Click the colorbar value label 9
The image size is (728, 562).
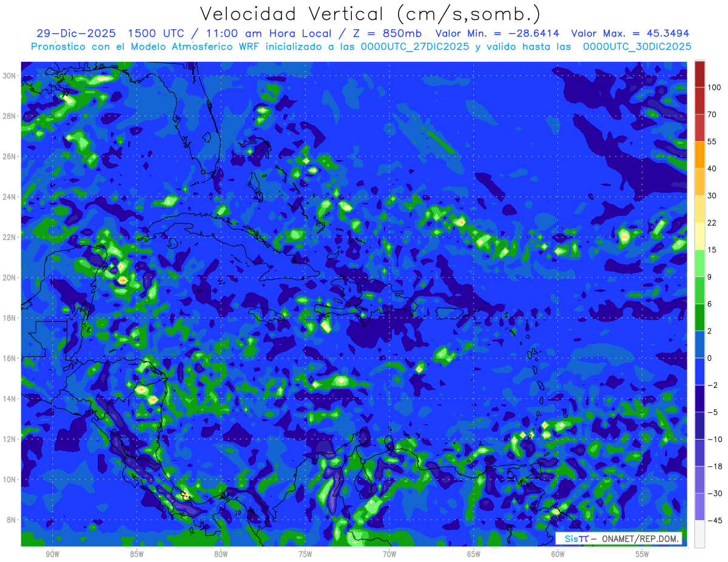pos(710,276)
